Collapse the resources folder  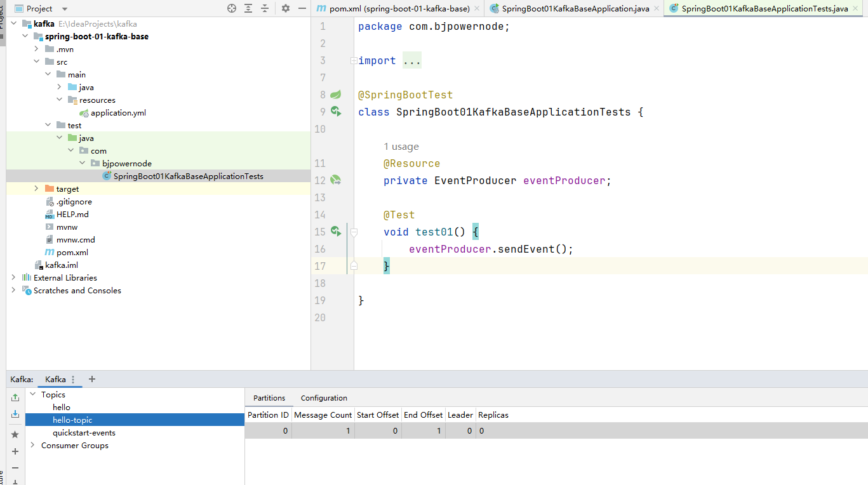click(60, 100)
